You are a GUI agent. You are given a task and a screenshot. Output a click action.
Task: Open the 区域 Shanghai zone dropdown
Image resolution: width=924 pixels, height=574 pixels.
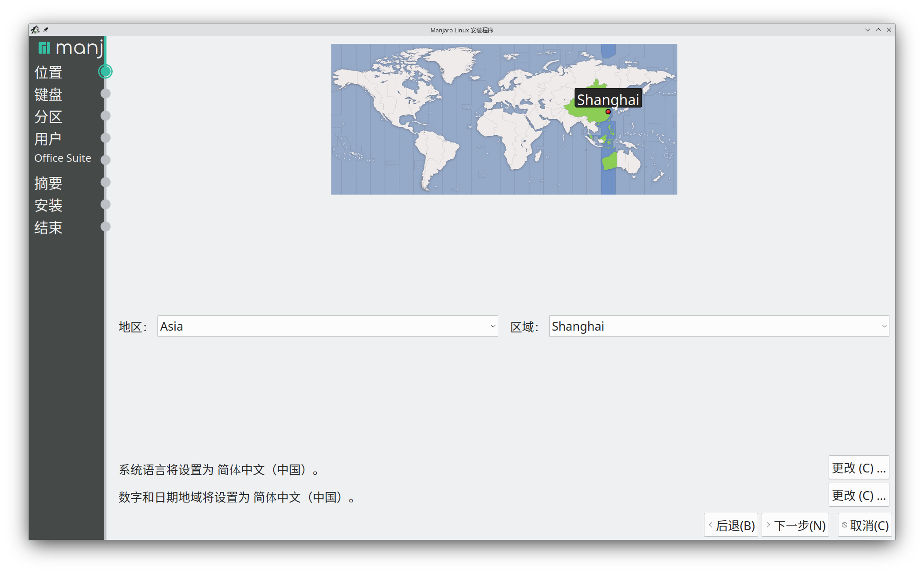[x=719, y=326]
